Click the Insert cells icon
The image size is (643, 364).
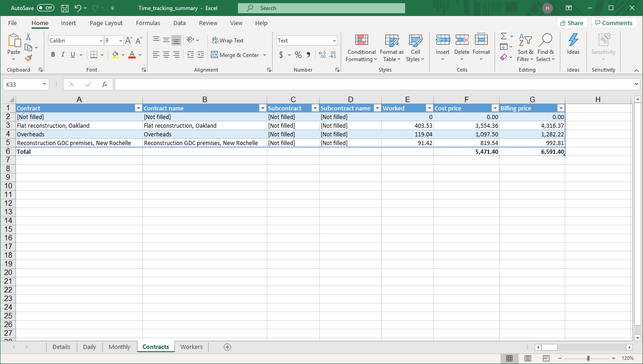click(x=443, y=40)
